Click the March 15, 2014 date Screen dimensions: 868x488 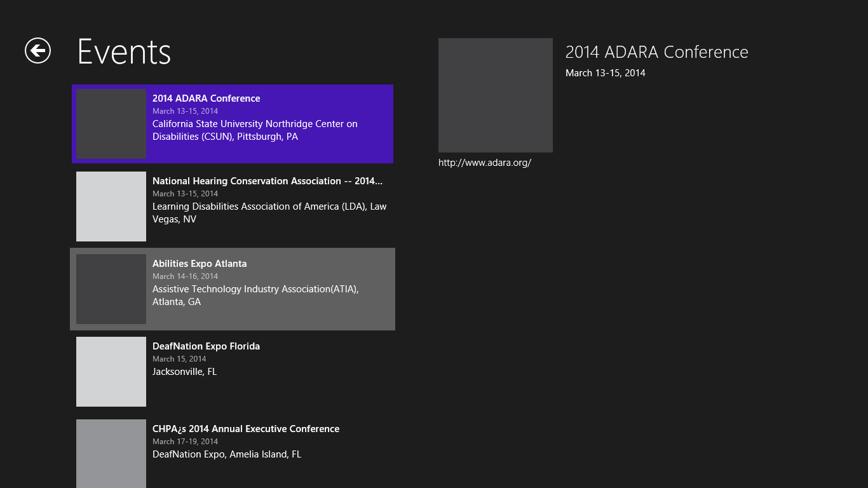pos(179,359)
